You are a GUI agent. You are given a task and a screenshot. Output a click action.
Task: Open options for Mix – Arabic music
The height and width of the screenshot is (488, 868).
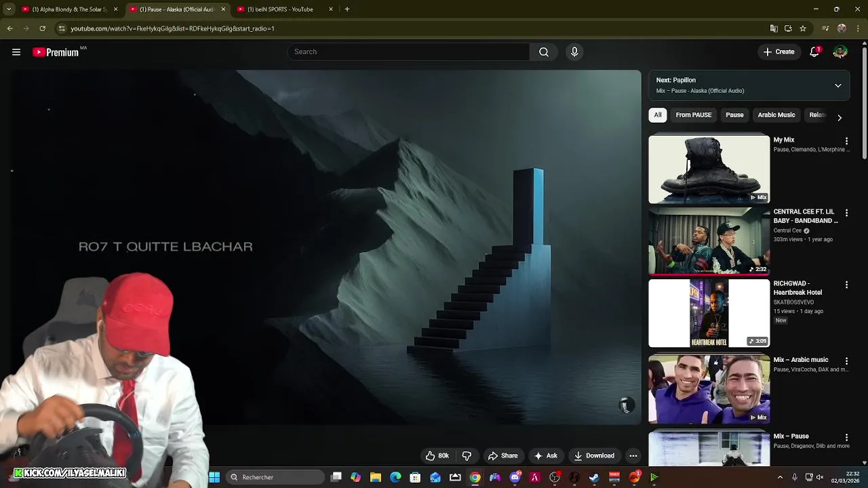tap(846, 361)
